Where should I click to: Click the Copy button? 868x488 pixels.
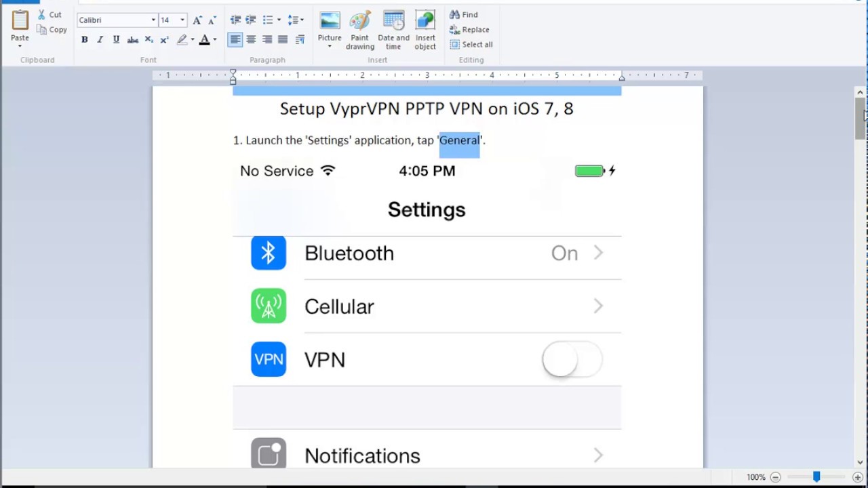click(x=52, y=30)
